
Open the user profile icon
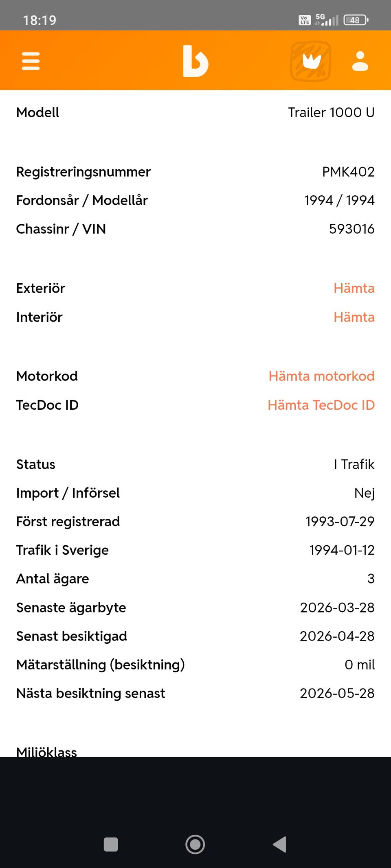point(360,61)
